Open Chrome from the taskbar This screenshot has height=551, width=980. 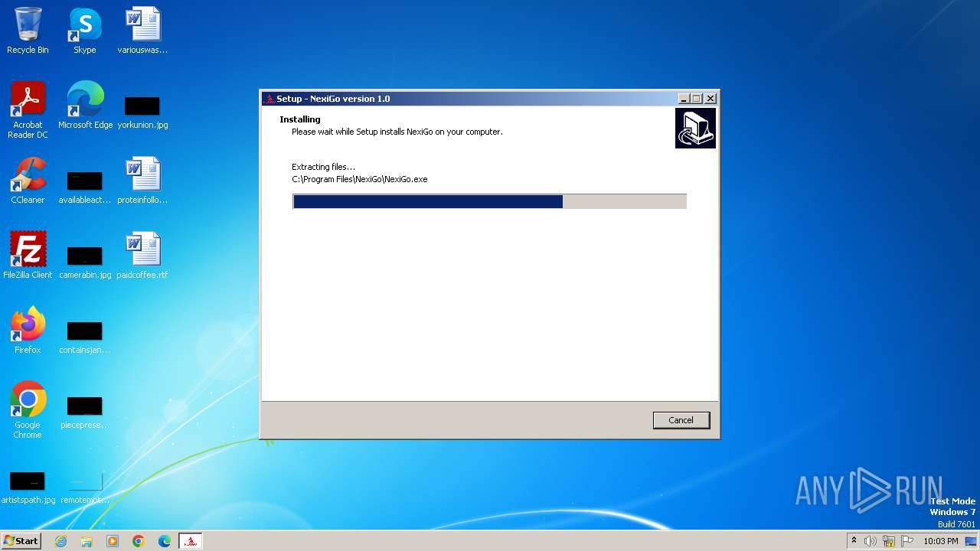[x=139, y=541]
